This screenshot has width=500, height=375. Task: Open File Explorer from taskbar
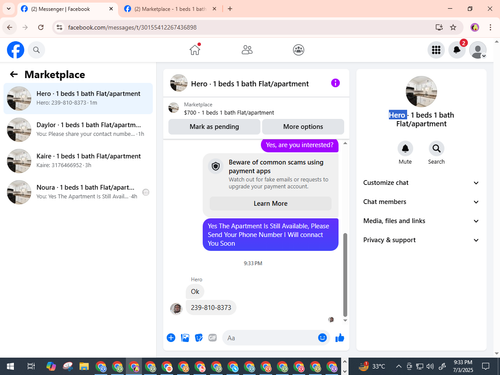pos(84,367)
